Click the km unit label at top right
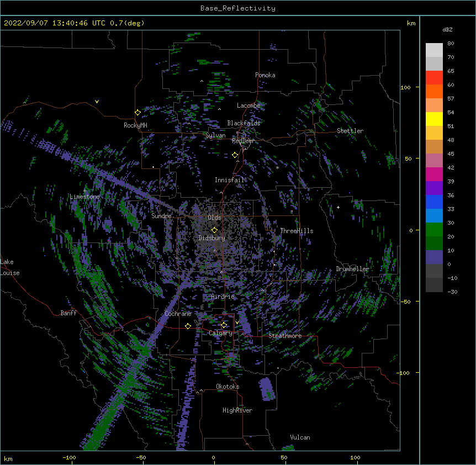The image size is (476, 465). (x=411, y=23)
